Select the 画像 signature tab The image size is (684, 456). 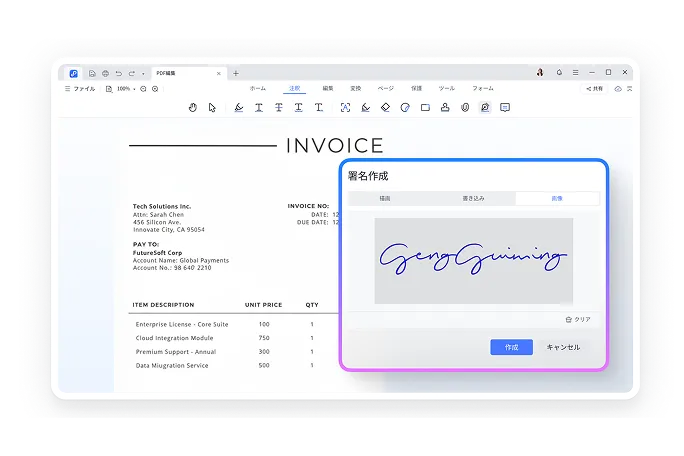(557, 199)
